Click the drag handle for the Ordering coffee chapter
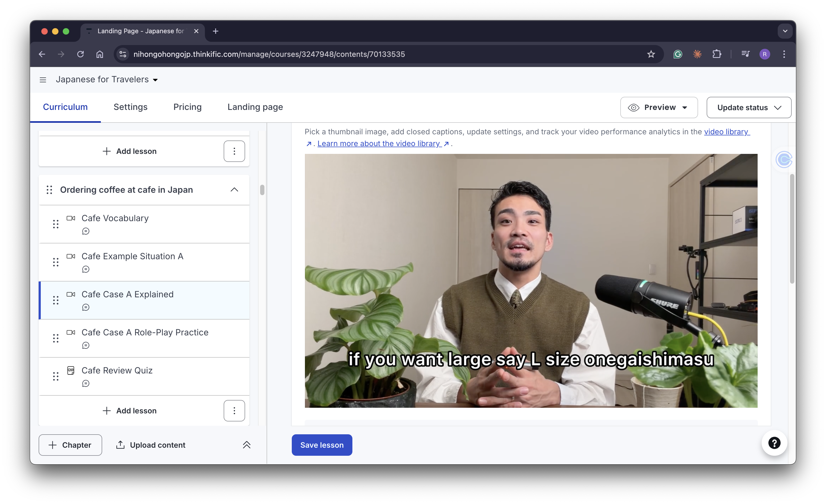Viewport: 826px width, 504px height. click(x=49, y=190)
